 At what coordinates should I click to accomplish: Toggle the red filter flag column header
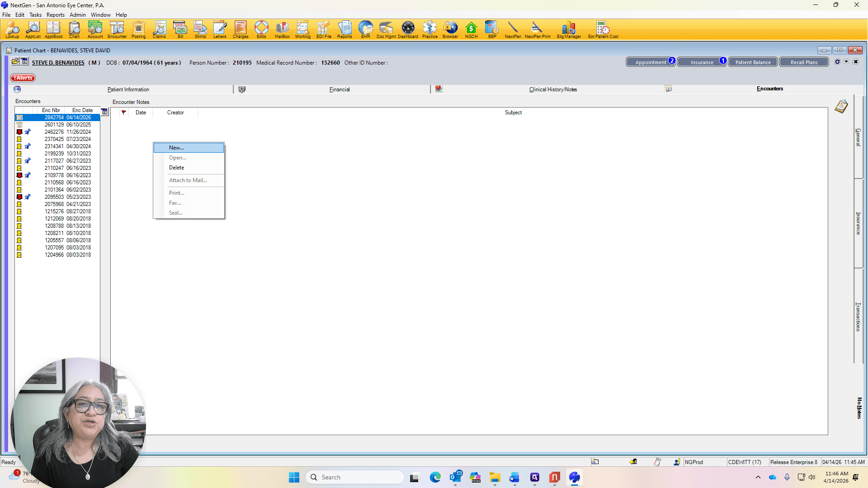tap(123, 113)
